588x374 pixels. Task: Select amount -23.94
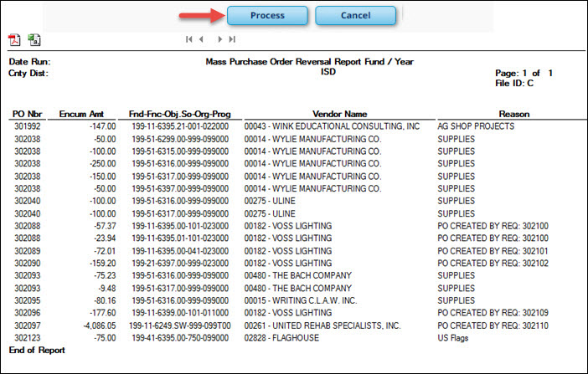click(x=105, y=238)
